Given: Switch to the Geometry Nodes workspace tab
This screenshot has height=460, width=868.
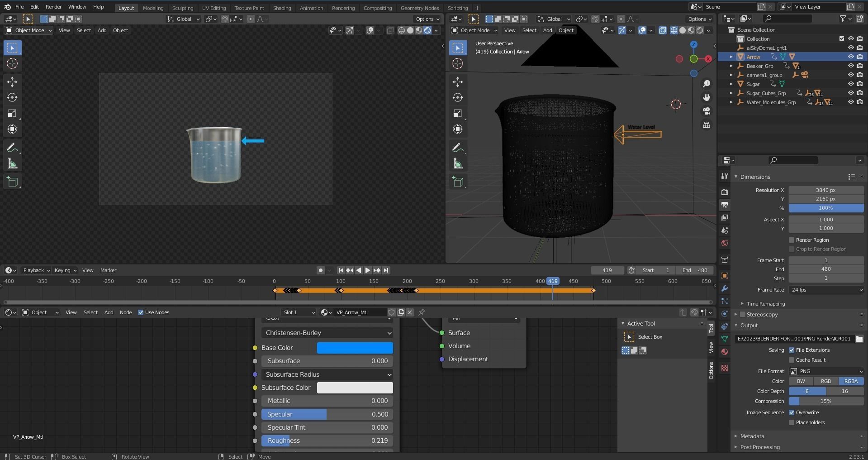Looking at the screenshot, I should (x=419, y=8).
